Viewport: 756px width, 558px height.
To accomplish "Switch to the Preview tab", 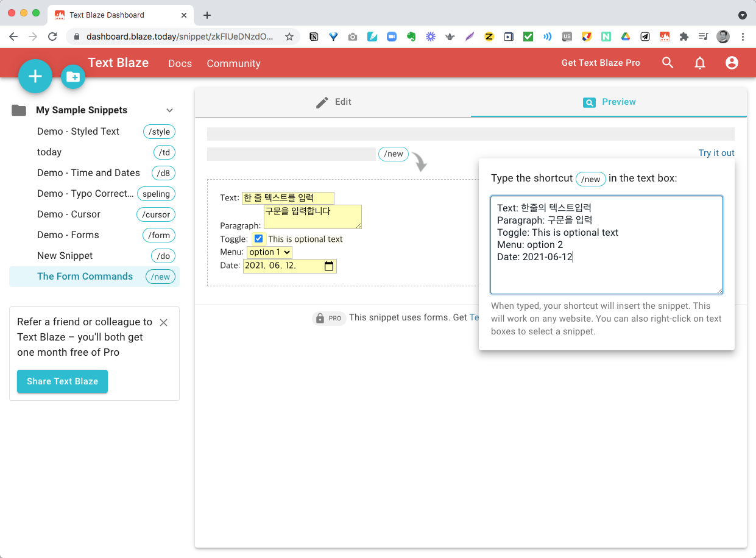I will tap(609, 102).
